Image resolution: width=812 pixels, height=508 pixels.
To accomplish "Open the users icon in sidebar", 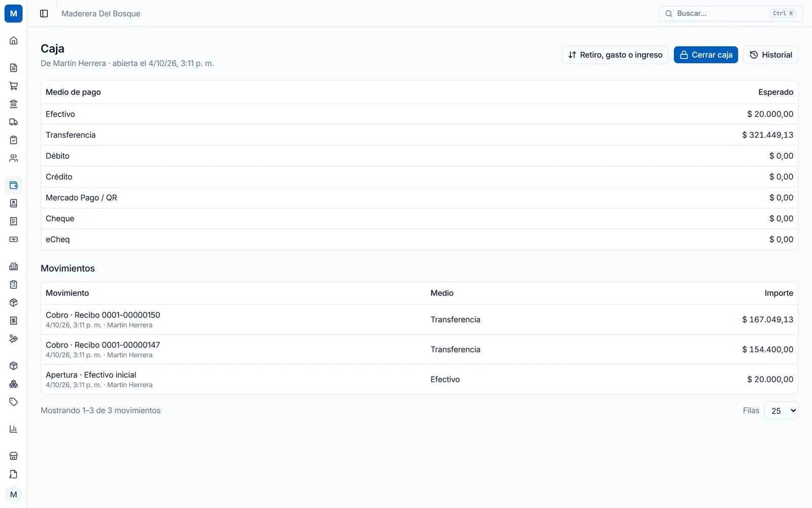I will point(14,158).
